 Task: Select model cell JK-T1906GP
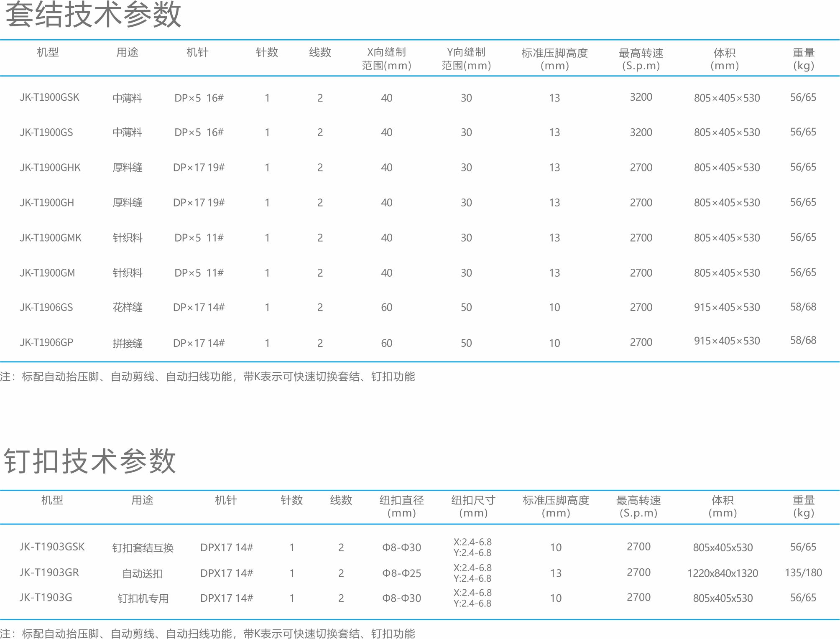(x=46, y=343)
